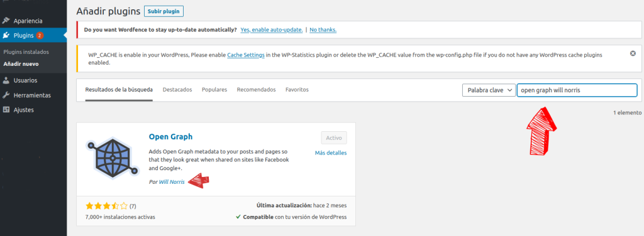This screenshot has height=236, width=644.
Task: Click '7,000+ instalaciones activas' text
Action: pos(120,217)
